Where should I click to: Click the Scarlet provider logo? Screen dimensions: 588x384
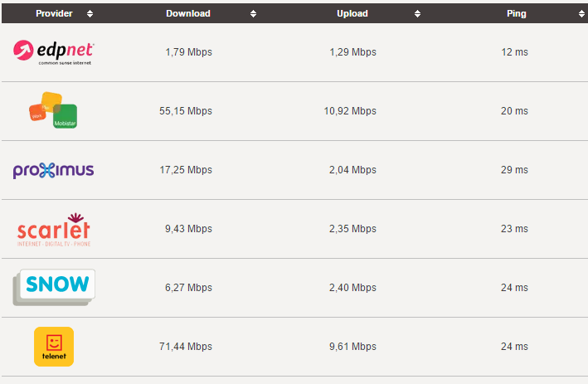coord(54,230)
